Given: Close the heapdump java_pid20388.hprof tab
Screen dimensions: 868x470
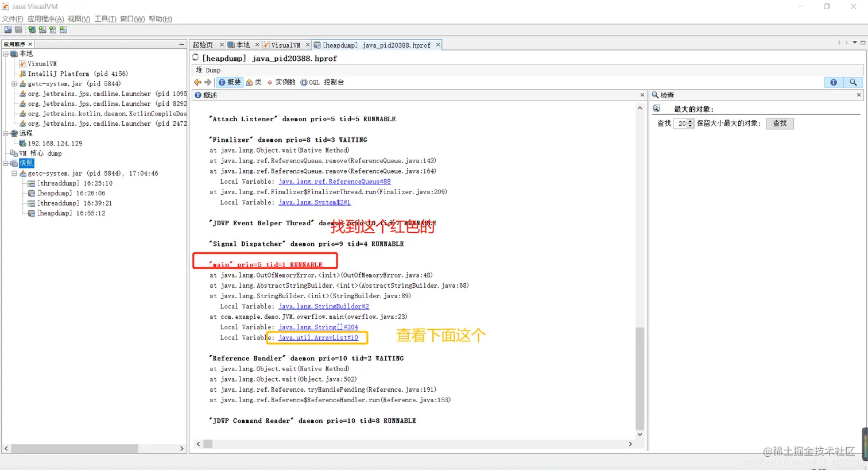Looking at the screenshot, I should 438,45.
